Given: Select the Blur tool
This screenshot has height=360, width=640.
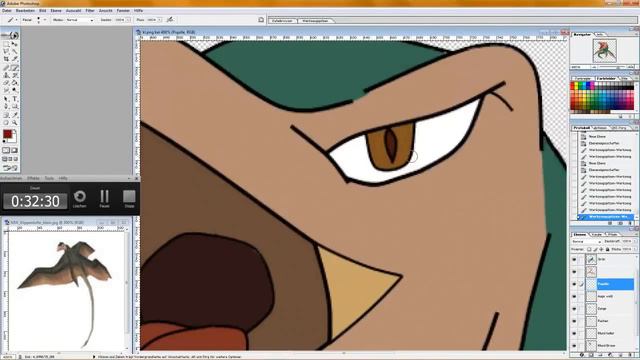Looking at the screenshot, I should 6,91.
